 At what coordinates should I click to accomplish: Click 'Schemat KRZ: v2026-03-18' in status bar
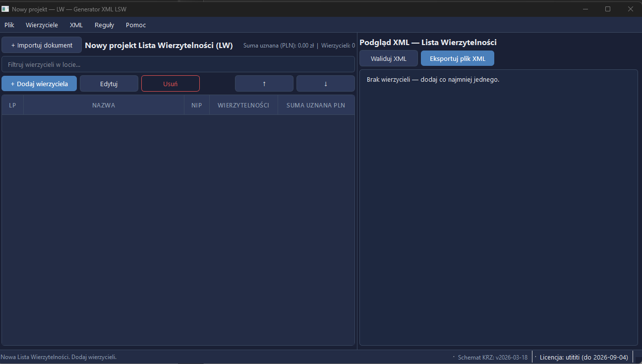(x=493, y=357)
